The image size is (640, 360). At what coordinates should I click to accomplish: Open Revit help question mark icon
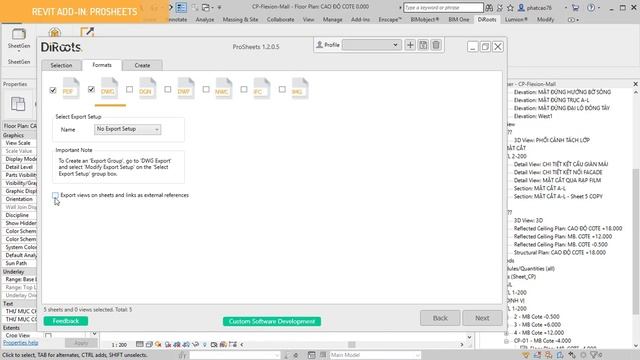coord(591,7)
